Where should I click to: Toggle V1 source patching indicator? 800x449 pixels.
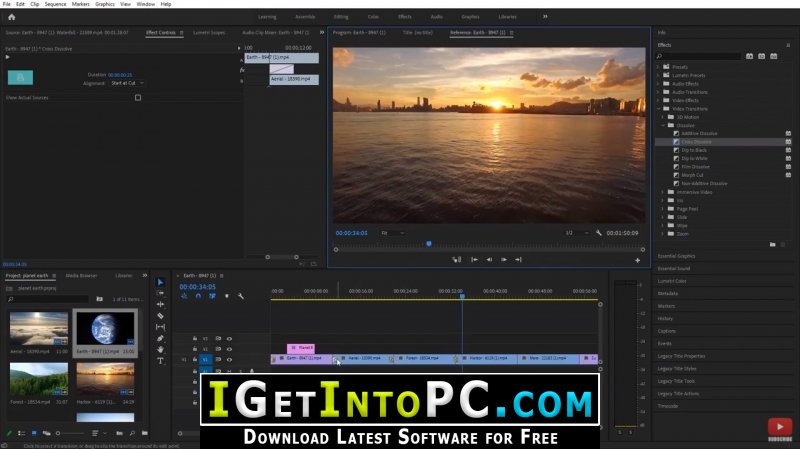184,360
